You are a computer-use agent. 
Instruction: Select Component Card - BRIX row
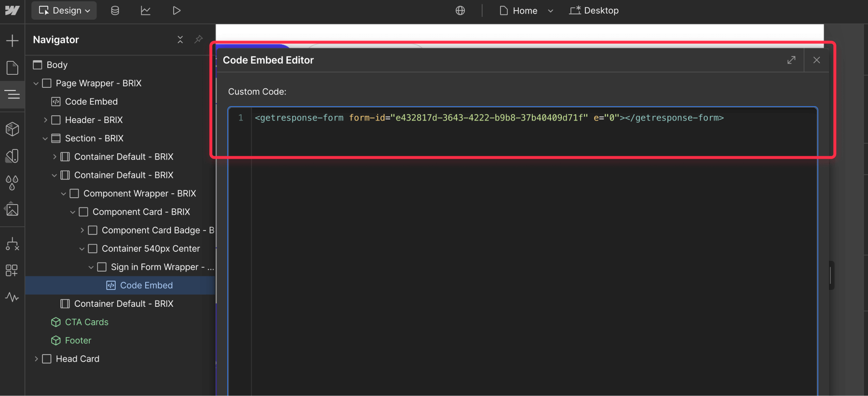(x=120, y=212)
